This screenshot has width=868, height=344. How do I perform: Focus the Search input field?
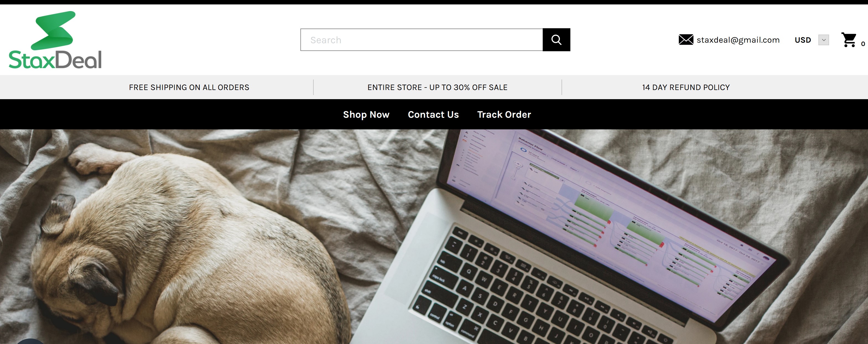(422, 40)
